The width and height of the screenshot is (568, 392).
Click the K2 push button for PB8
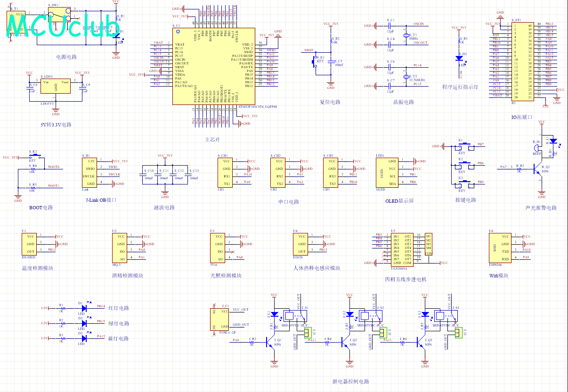tap(463, 165)
